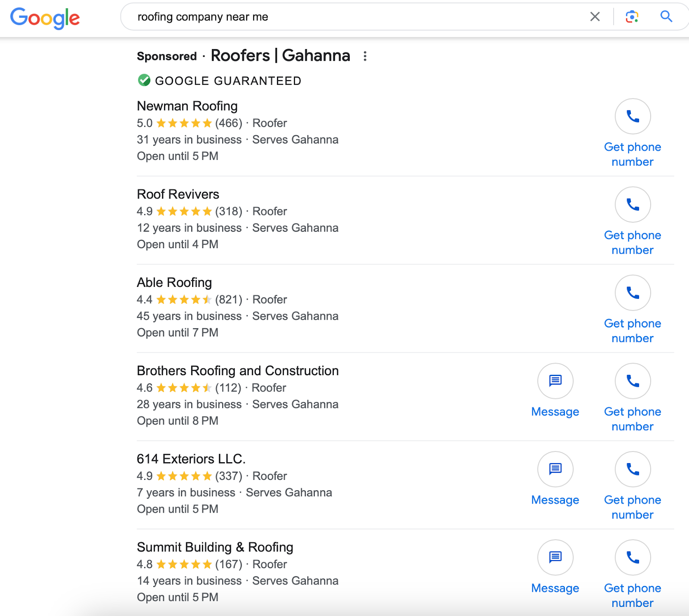
Task: Click 'Get phone number' text for Newman Roofing
Action: (x=633, y=154)
